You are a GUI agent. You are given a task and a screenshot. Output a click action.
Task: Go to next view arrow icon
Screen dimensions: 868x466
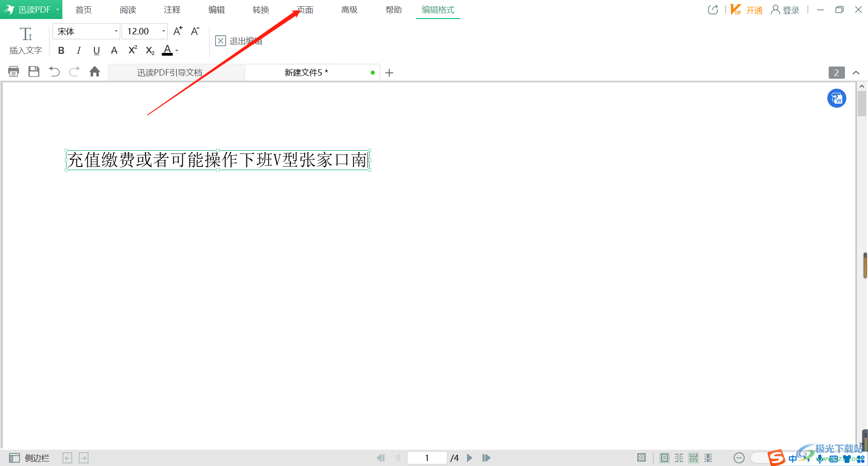pos(84,458)
